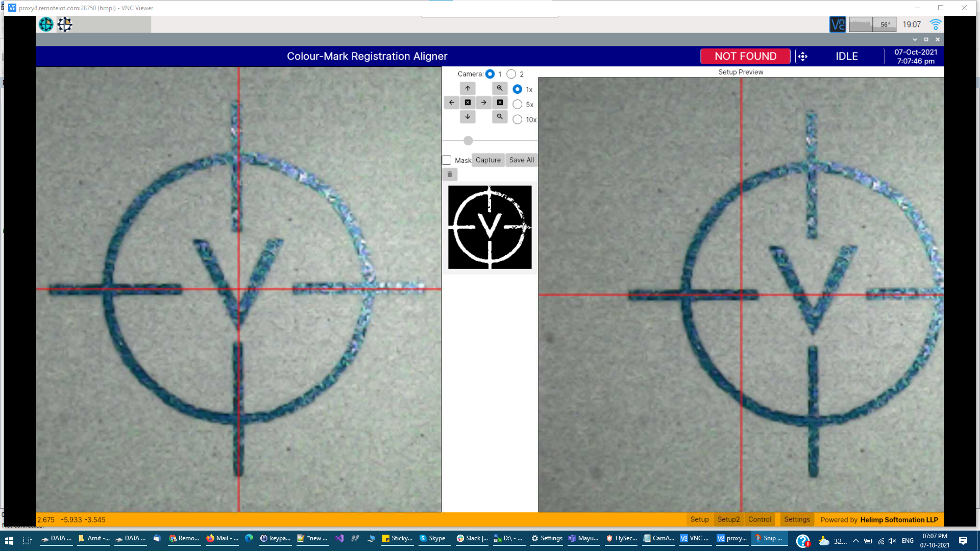The height and width of the screenshot is (551, 980).
Task: Switch to the Control tab
Action: pos(759,519)
